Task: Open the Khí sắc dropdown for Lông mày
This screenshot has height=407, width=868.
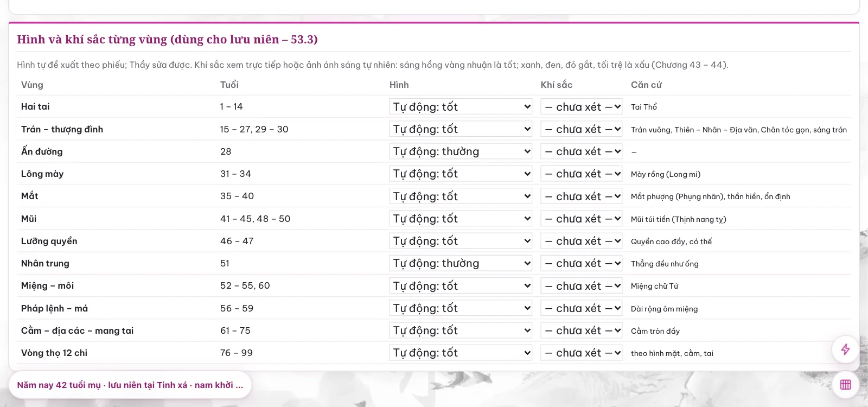Action: [x=581, y=174]
